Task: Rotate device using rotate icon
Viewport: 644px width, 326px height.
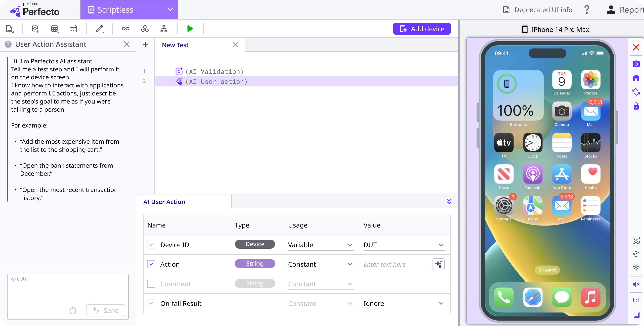Action: tap(636, 92)
